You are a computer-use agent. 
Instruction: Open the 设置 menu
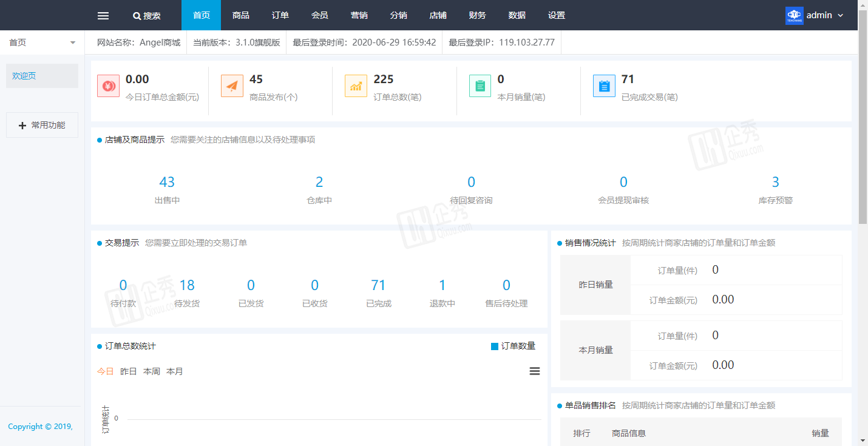point(556,15)
